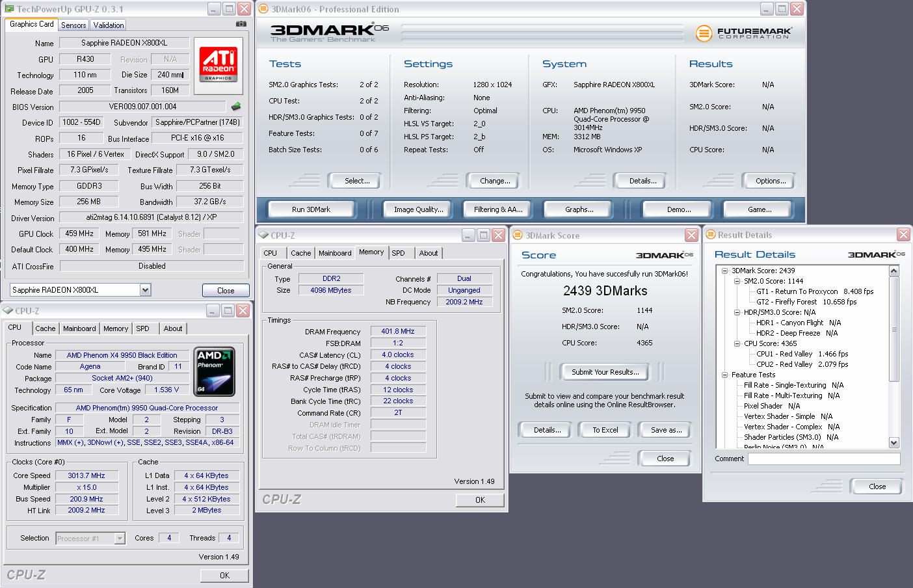The width and height of the screenshot is (913, 588).
Task: Collapse the CPU Score: 4365 node
Action: point(737,343)
